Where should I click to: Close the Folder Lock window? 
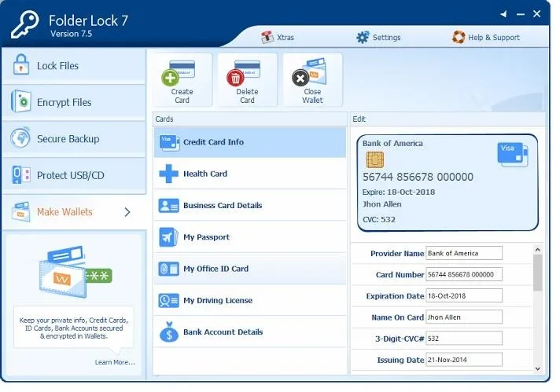tap(536, 14)
